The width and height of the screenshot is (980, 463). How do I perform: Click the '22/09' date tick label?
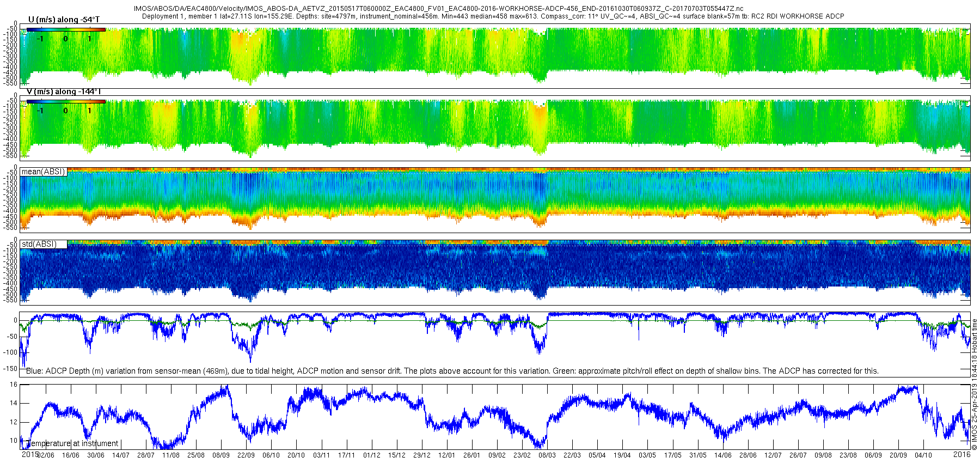click(246, 455)
